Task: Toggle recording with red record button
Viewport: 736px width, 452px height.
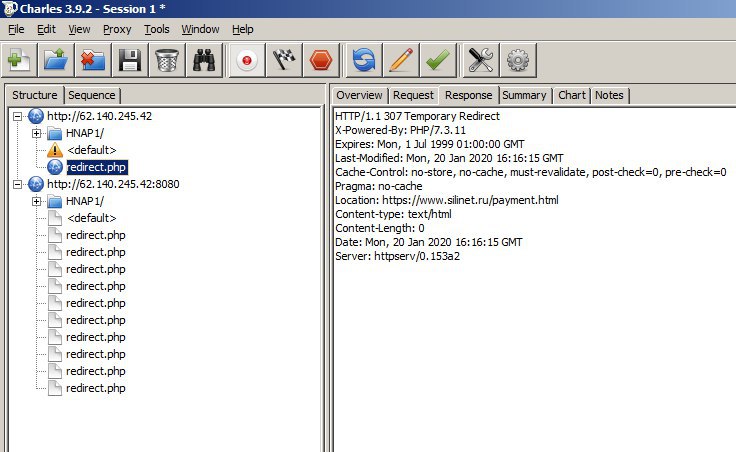Action: tap(247, 60)
